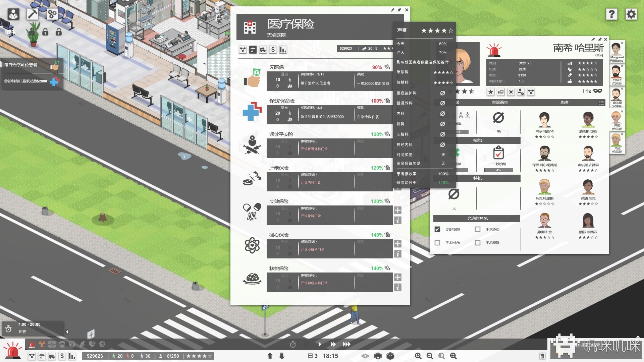This screenshot has width=644, height=362.
Task: Select the hammer build tool
Action: tap(33, 14)
